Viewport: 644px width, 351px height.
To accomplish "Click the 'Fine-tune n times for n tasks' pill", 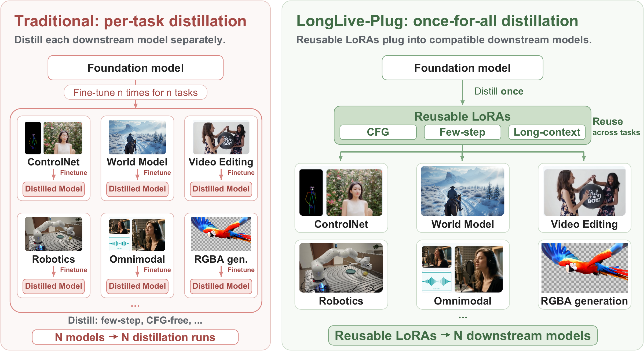I will click(136, 92).
